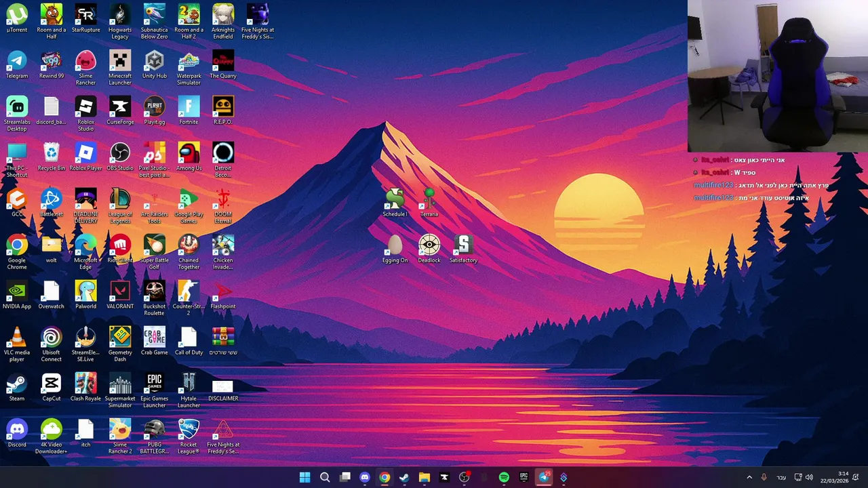The image size is (868, 488).
Task: Select The Quarry desktop icon
Action: pos(223,65)
